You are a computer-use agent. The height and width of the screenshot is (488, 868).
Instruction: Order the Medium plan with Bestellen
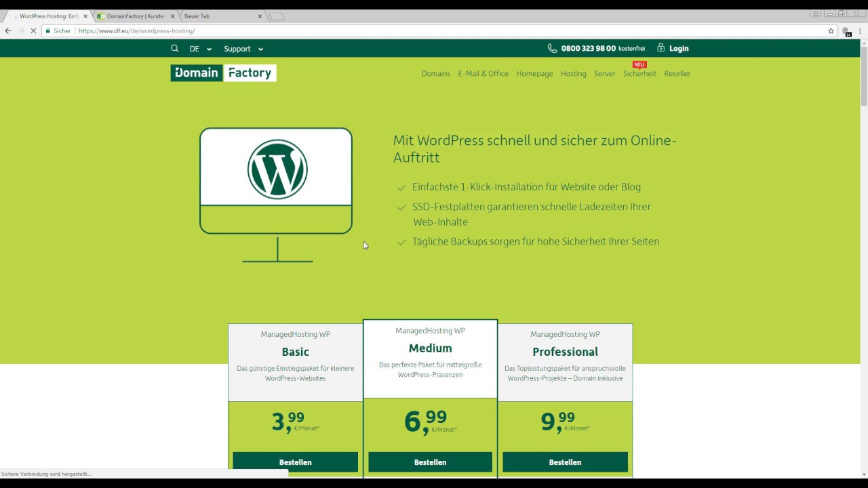pyautogui.click(x=430, y=462)
